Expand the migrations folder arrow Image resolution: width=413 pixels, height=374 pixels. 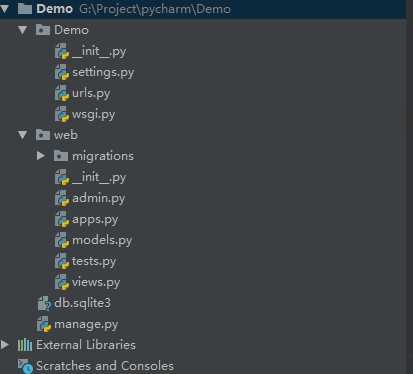pyautogui.click(x=41, y=156)
